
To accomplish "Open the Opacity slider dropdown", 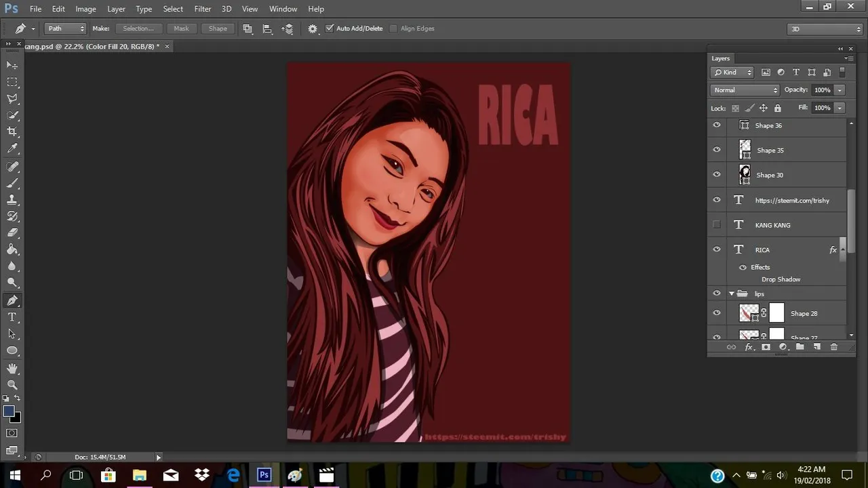I will pyautogui.click(x=840, y=89).
